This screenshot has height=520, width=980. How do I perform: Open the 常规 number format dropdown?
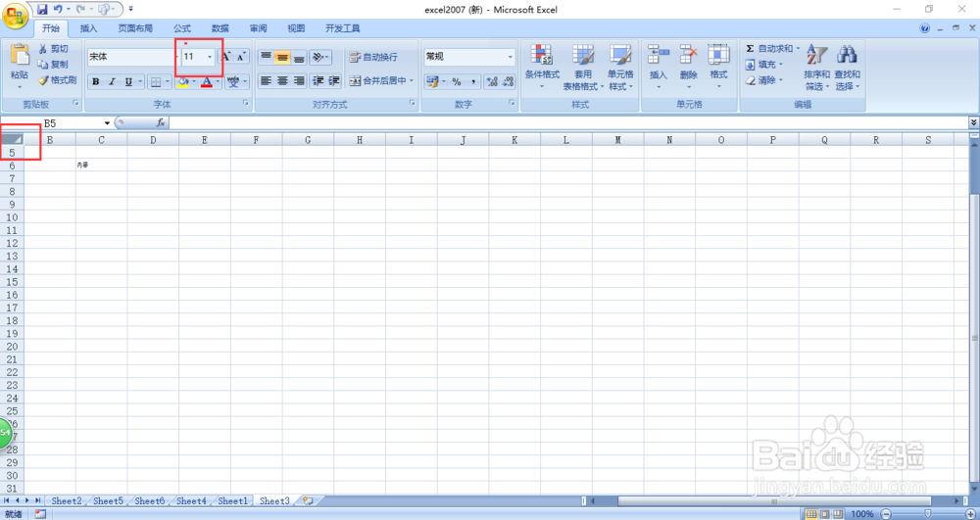tap(510, 57)
